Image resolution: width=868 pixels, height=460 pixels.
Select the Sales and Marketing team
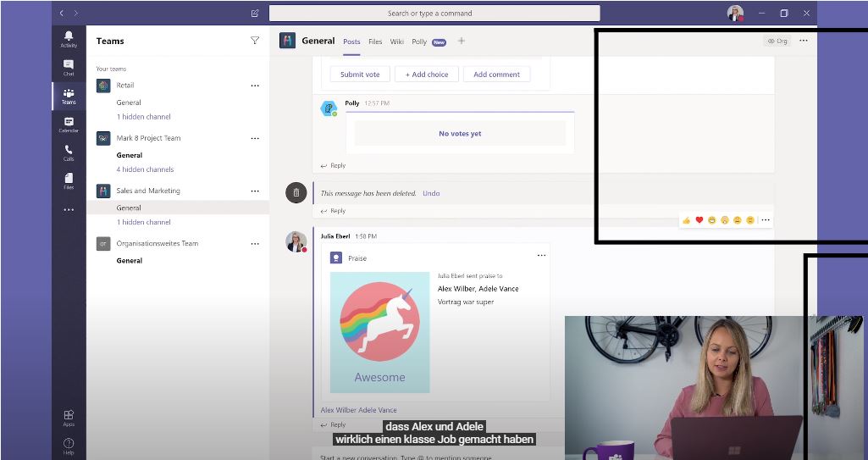pos(148,191)
